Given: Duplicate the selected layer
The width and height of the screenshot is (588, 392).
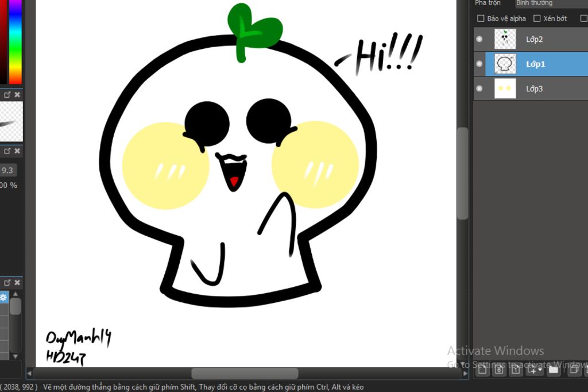Looking at the screenshot, I should [574, 370].
